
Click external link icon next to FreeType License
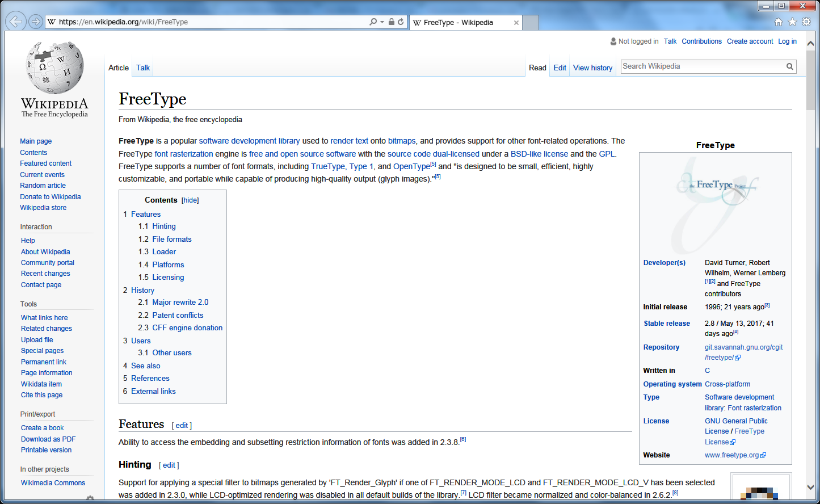733,443
